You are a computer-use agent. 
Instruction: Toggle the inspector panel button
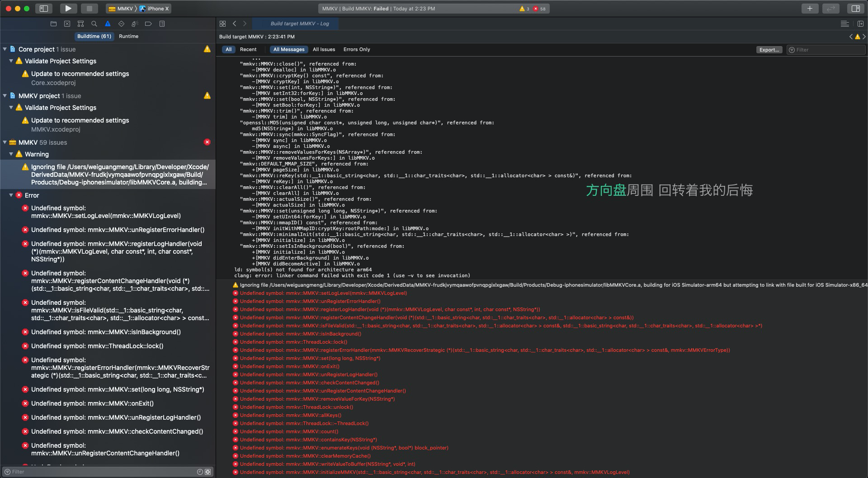click(855, 8)
